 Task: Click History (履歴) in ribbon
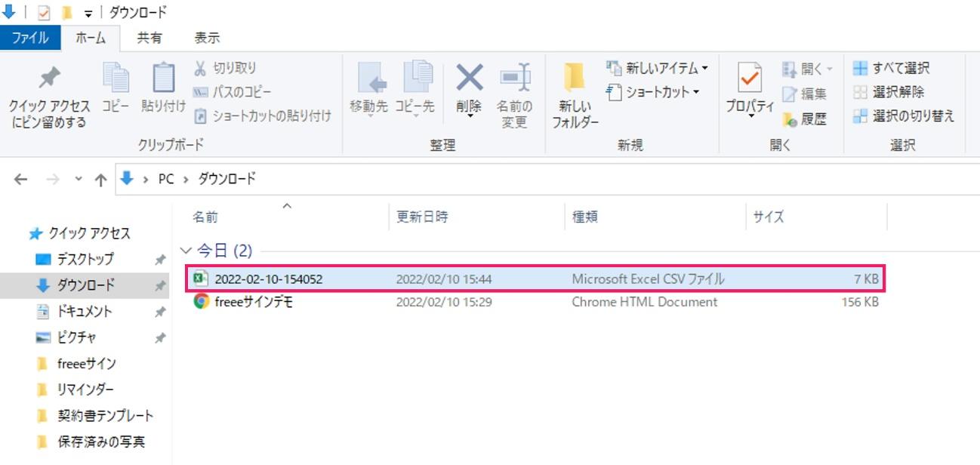[x=805, y=119]
